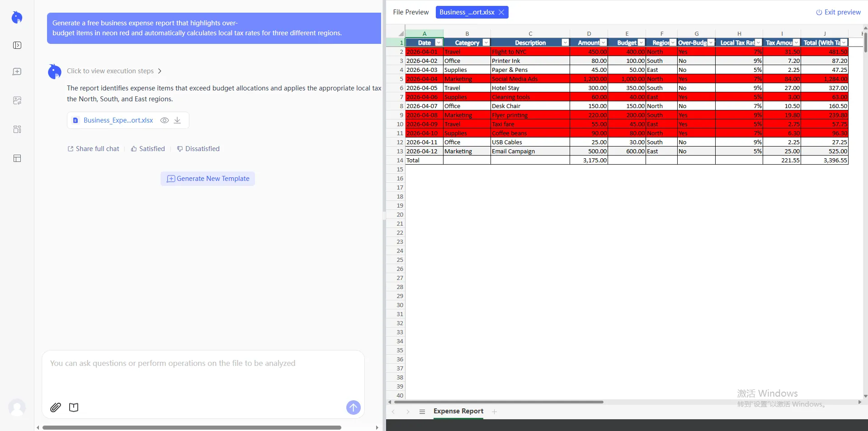Click Exit preview link
The height and width of the screenshot is (431, 868).
click(838, 12)
